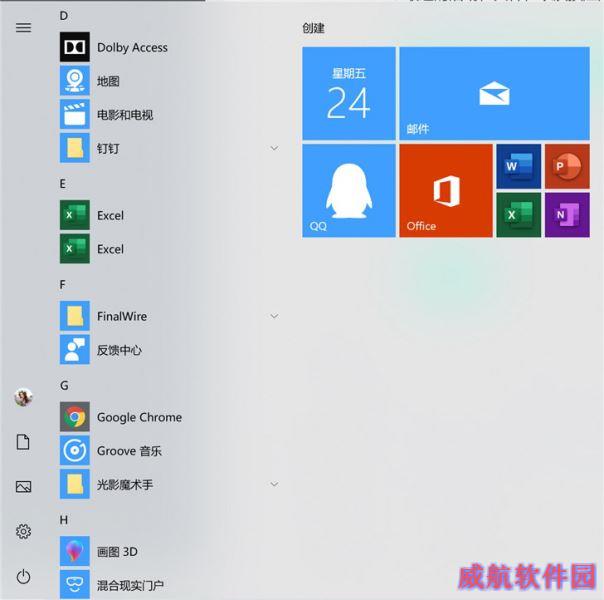This screenshot has height=600, width=604.
Task: Click the 光影魔术手 folder icon
Action: tap(75, 484)
